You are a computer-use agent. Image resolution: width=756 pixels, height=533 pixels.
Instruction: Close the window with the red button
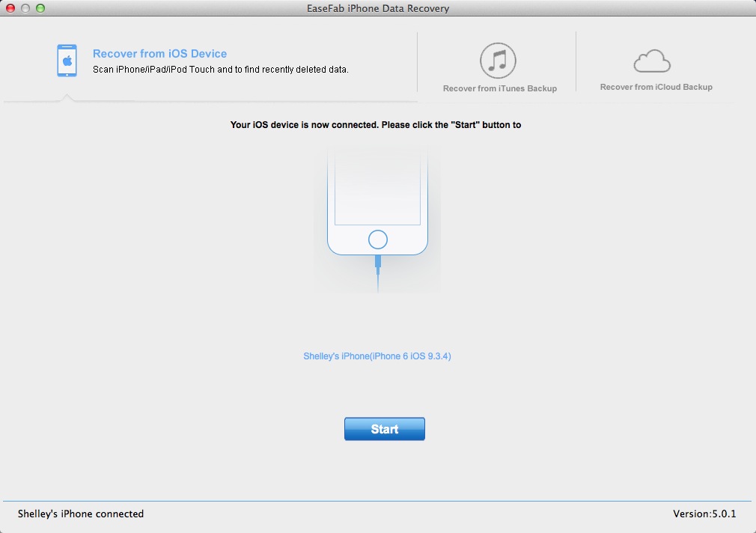coord(10,8)
